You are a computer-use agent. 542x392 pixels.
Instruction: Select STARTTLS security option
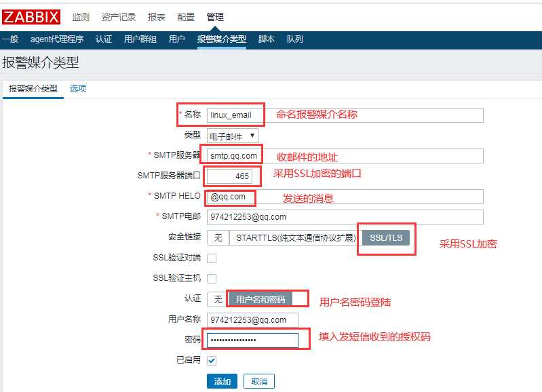296,238
